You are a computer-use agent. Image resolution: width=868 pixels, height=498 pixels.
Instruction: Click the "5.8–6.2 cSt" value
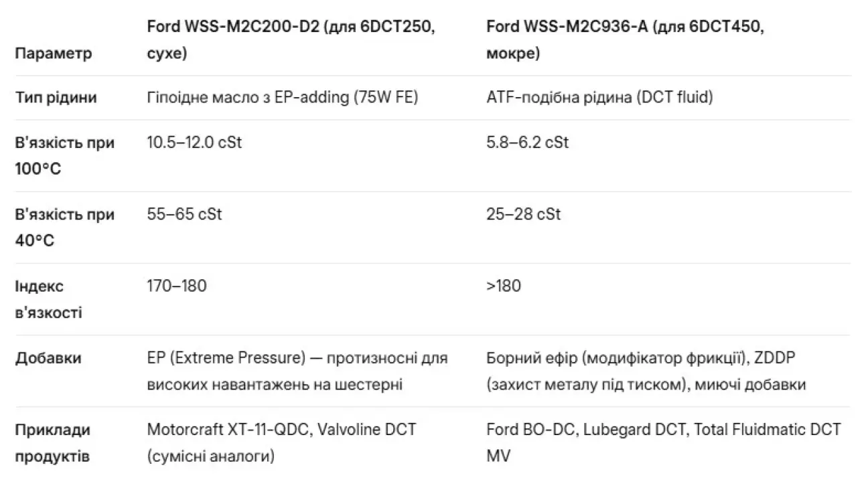528,143
